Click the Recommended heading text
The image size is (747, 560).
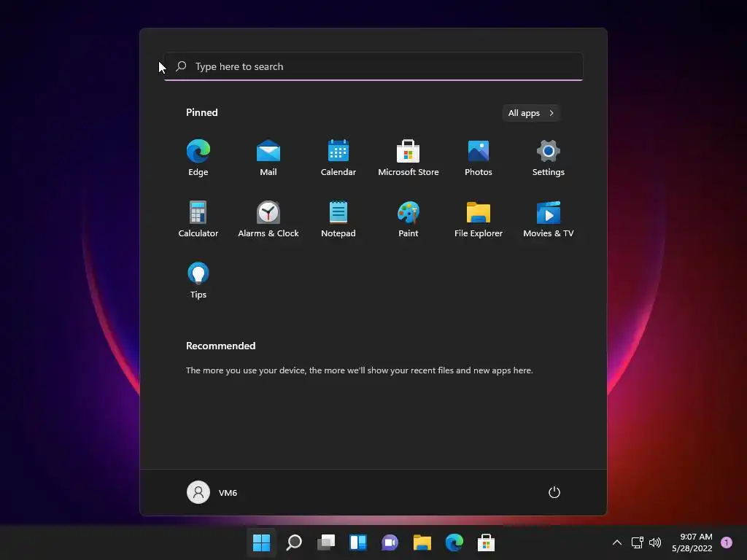click(220, 346)
